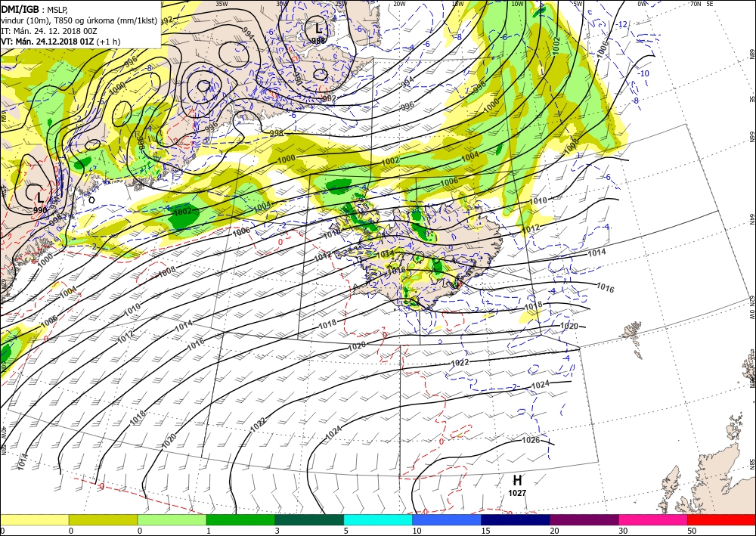Click the "70N" latitude label
Image resolution: width=756 pixels, height=536 pixels.
pyautogui.click(x=696, y=3)
